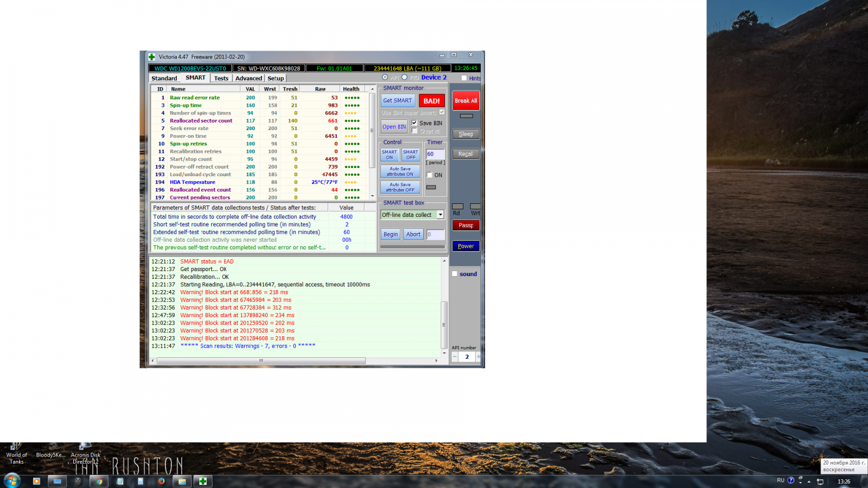Click the network icon in system tray
The height and width of the screenshot is (488, 868).
pos(820,481)
